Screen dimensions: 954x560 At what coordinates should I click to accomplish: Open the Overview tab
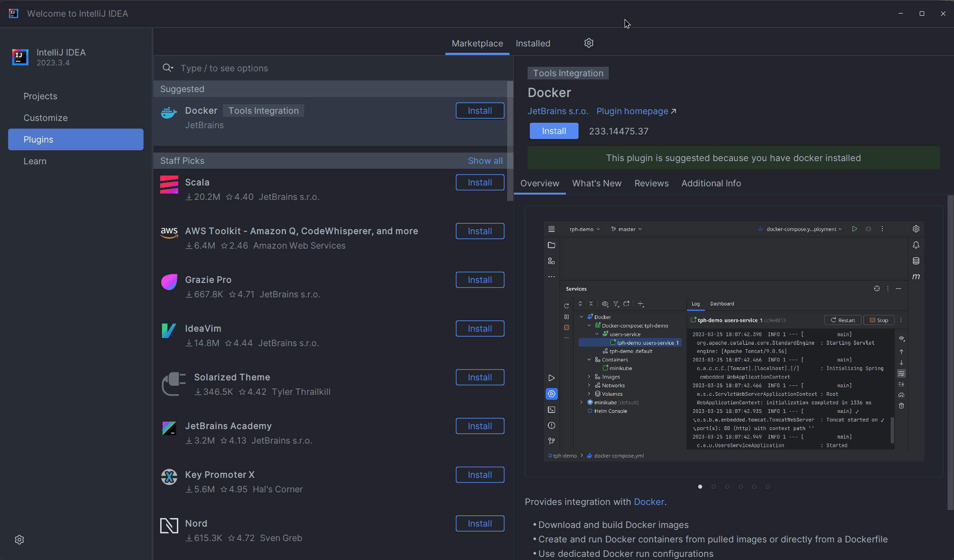point(540,183)
